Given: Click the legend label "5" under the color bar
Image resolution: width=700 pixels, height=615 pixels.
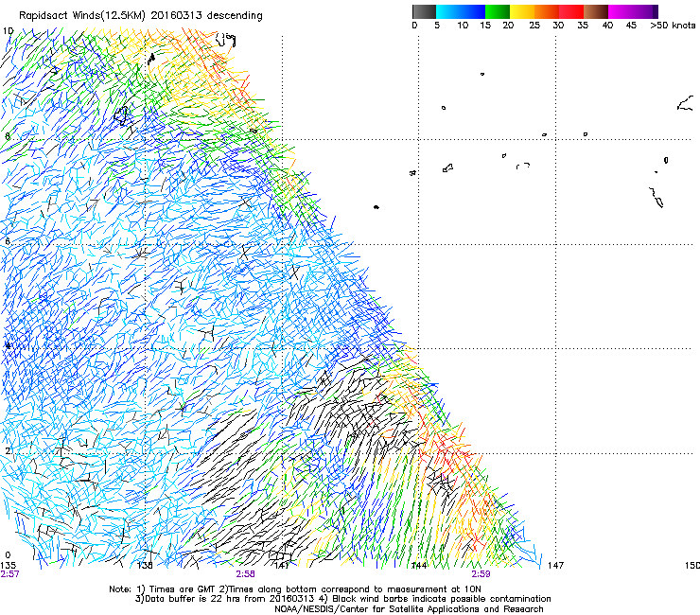Looking at the screenshot, I should 437,26.
